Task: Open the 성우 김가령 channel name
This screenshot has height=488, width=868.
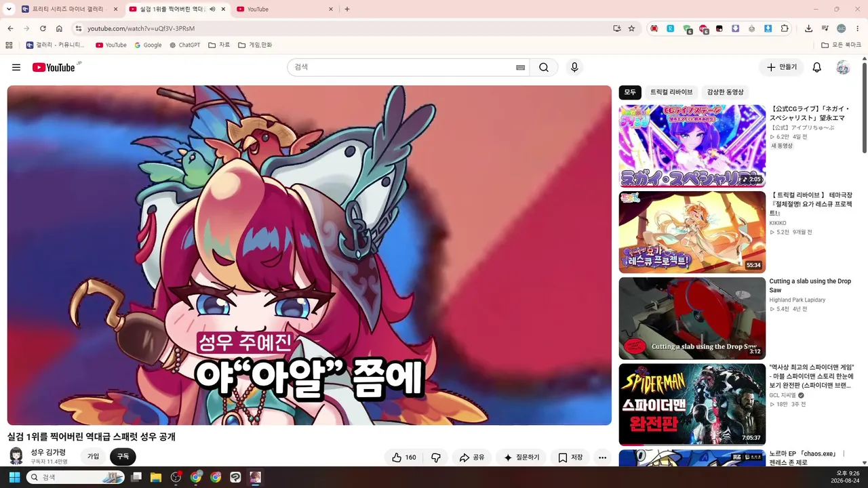Action: [x=48, y=452]
